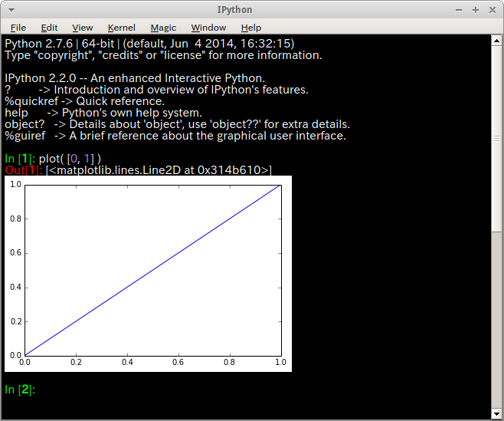Click the 'IPython 2.2.0' banner line

135,78
